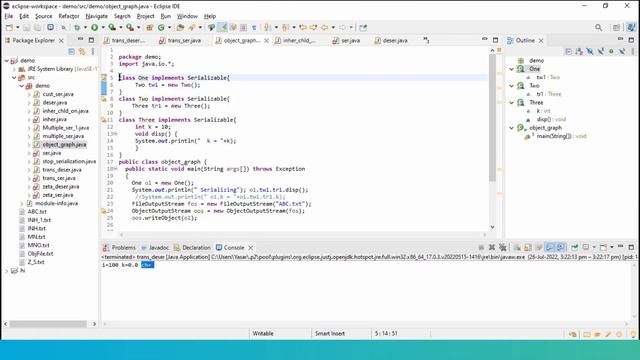Select ABC.txt file in Package Explorer
This screenshot has height=360, width=640.
coord(37,211)
